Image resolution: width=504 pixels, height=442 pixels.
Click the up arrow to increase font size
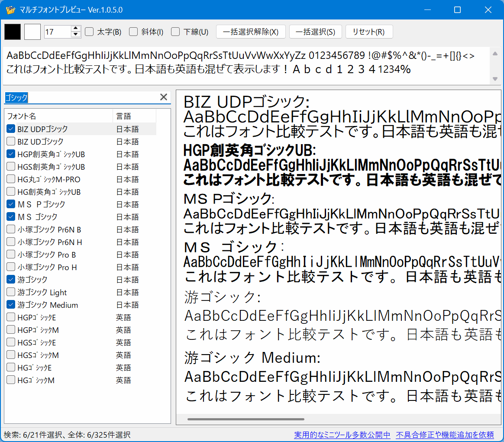(75, 29)
